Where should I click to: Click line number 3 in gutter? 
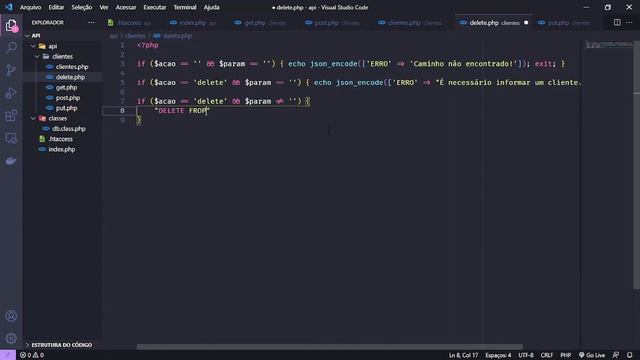(x=122, y=64)
